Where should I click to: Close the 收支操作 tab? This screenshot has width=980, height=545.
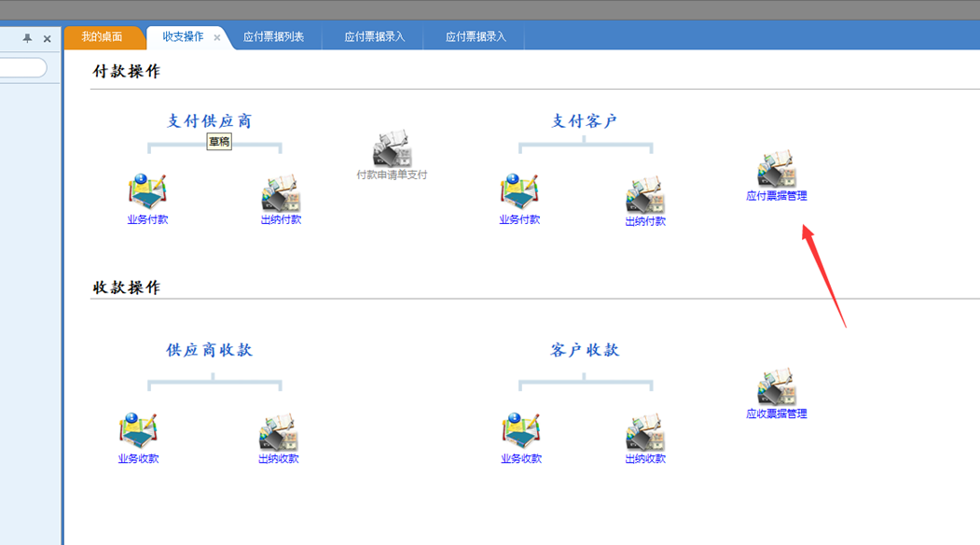pos(217,37)
